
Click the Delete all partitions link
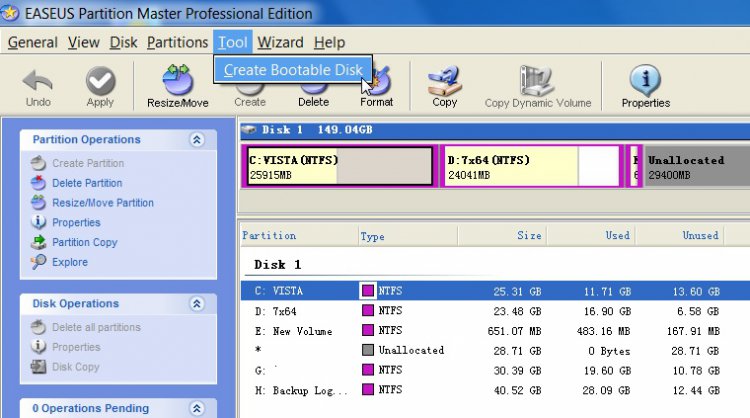(96, 327)
